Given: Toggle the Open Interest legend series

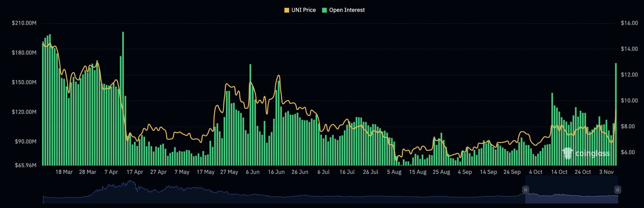Looking at the screenshot, I should [343, 10].
